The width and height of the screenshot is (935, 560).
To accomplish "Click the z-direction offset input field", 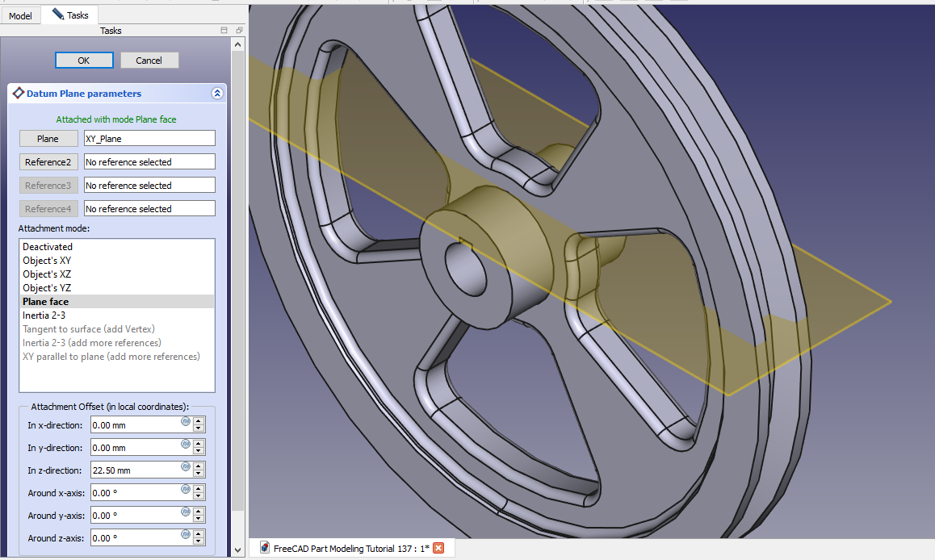I will click(135, 470).
